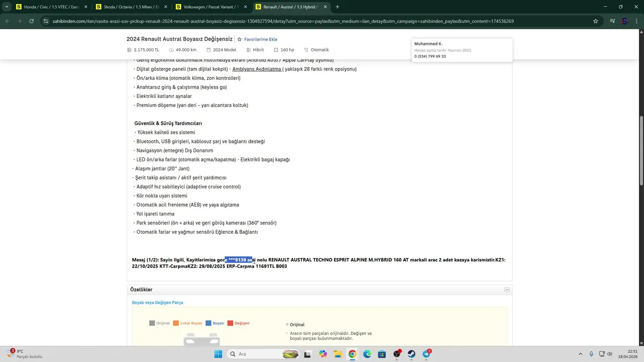Click the Chrome taskbar icon
This screenshot has height=362, width=644.
tap(352, 354)
